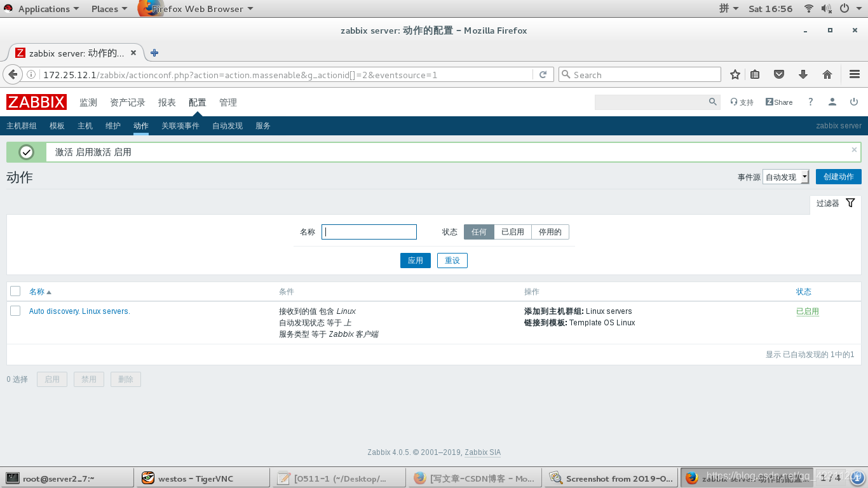Click the Zabbix global search field
This screenshot has height=488, width=868.
(651, 102)
